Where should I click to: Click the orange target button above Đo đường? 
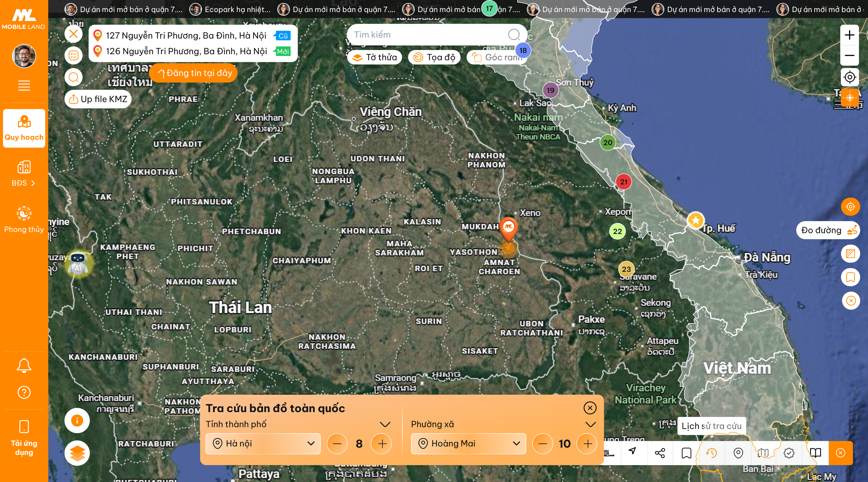coord(851,206)
